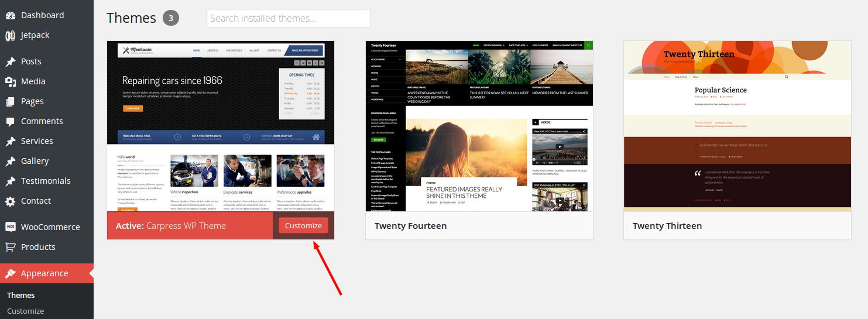868x319 pixels.
Task: Open the Customize submenu link
Action: (x=25, y=311)
